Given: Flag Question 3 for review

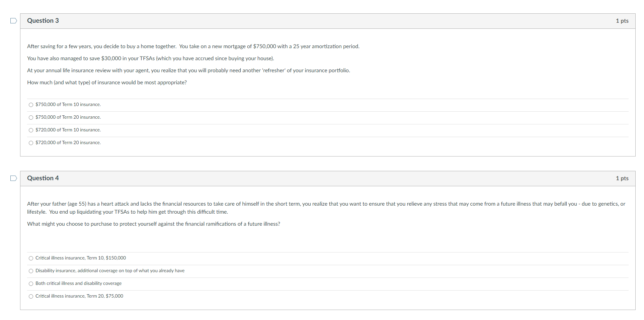Looking at the screenshot, I should (13, 21).
